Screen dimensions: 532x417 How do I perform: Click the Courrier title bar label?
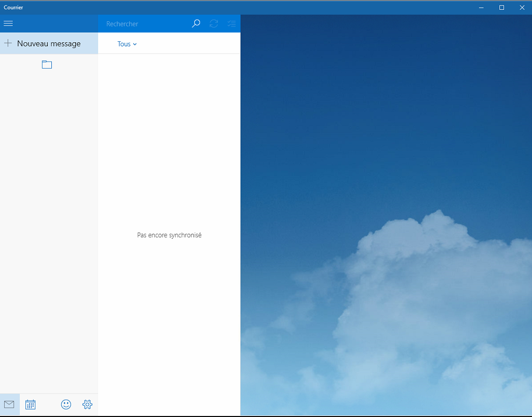tap(13, 7)
